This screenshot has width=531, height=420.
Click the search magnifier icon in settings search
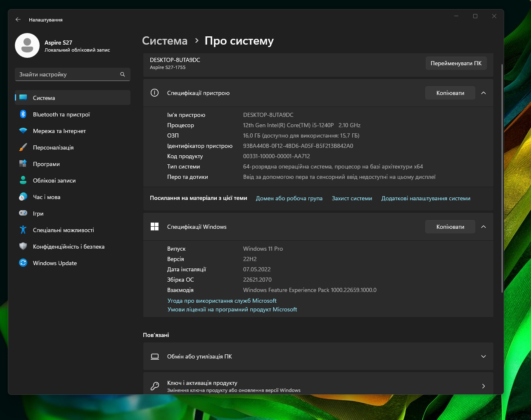coord(123,74)
